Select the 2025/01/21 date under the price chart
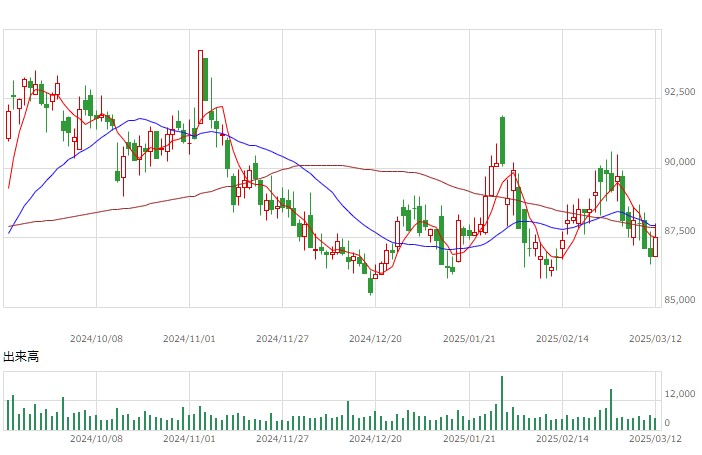 (469, 339)
